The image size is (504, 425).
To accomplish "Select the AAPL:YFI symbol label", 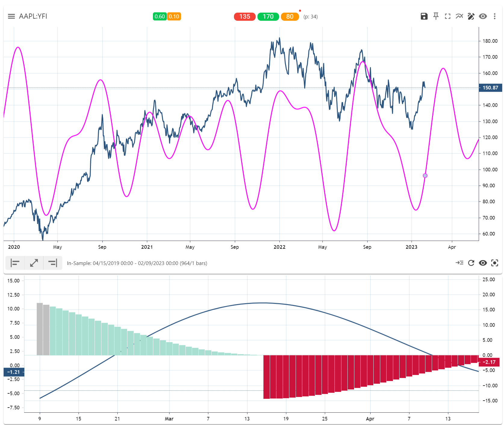I will click(33, 16).
